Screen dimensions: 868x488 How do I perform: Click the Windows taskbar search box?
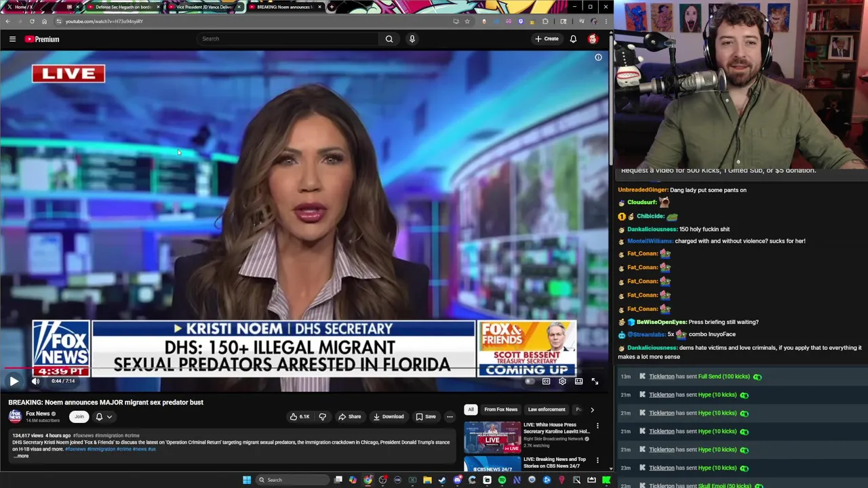click(x=293, y=480)
